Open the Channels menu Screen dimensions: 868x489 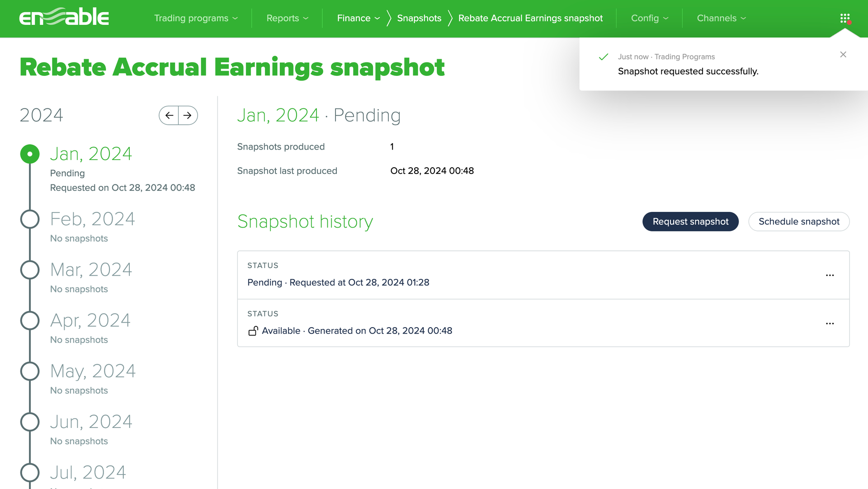pos(722,18)
